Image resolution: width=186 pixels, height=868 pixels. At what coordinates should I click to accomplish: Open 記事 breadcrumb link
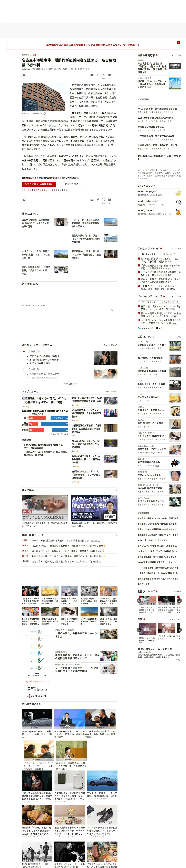[34, 55]
